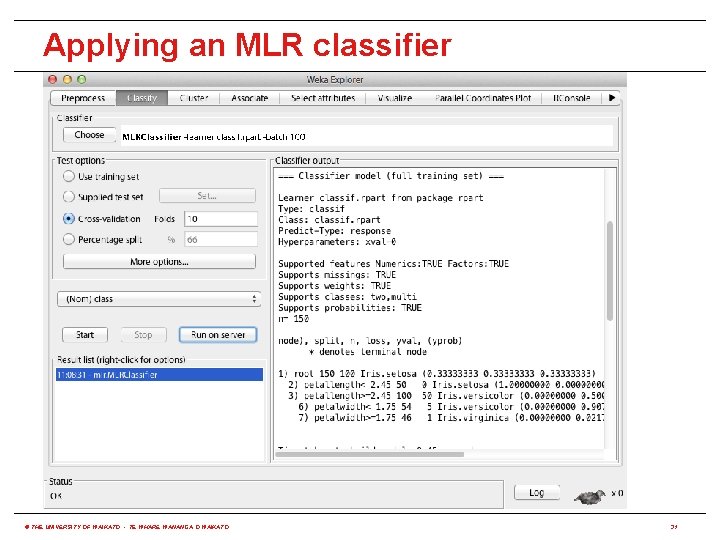Click the OK status text
Image resolution: width=720 pixels, height=540 pixels.
point(56,496)
